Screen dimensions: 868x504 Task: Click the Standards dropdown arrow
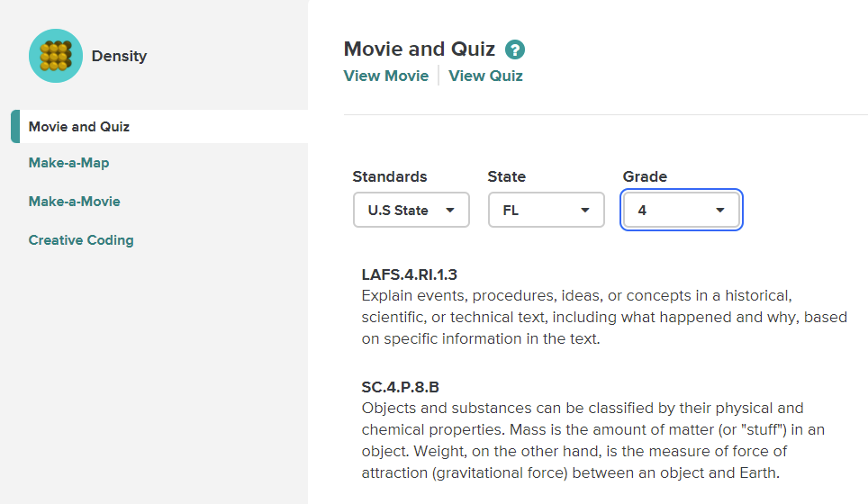point(450,211)
